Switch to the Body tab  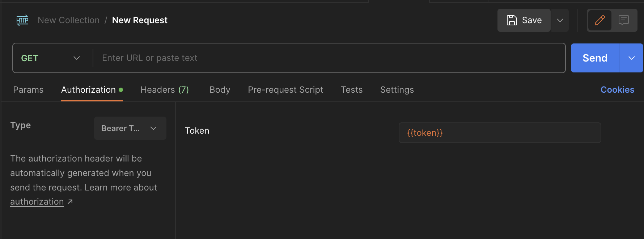point(220,89)
